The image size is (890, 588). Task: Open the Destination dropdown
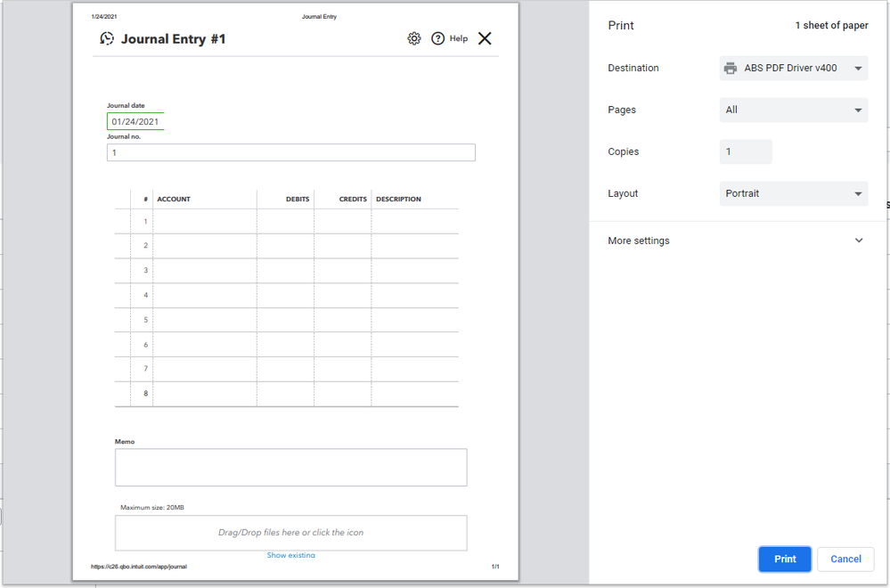click(x=794, y=68)
